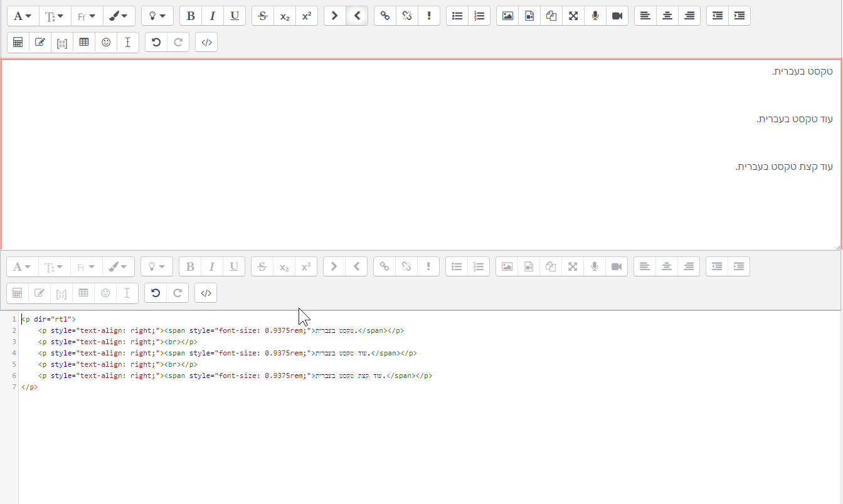Center text using active top toolbar

pos(667,16)
